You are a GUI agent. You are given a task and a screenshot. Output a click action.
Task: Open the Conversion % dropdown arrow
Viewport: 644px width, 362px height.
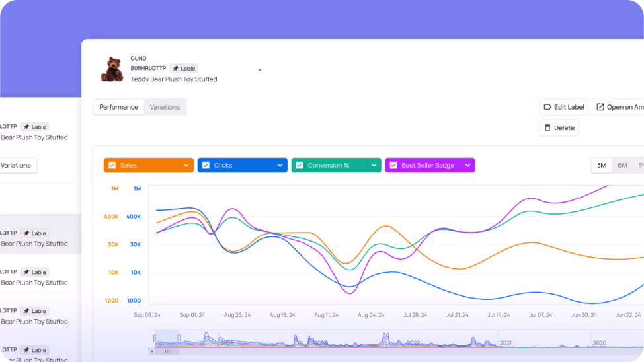click(374, 165)
